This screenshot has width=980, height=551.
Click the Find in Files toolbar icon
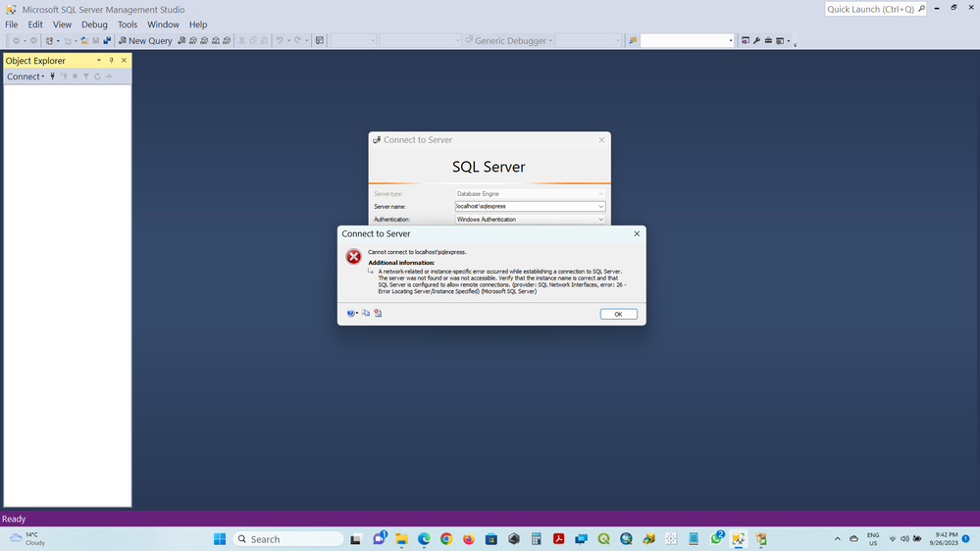tap(633, 40)
